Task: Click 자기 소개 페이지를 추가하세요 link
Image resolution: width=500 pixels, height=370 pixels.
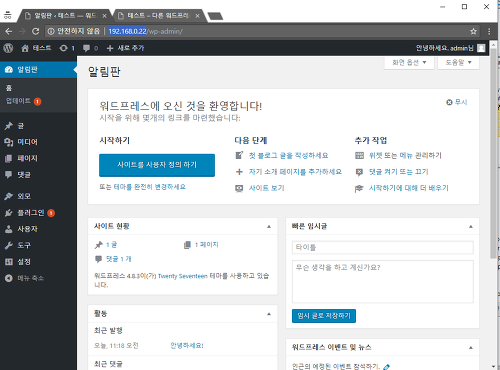Action: (295, 172)
